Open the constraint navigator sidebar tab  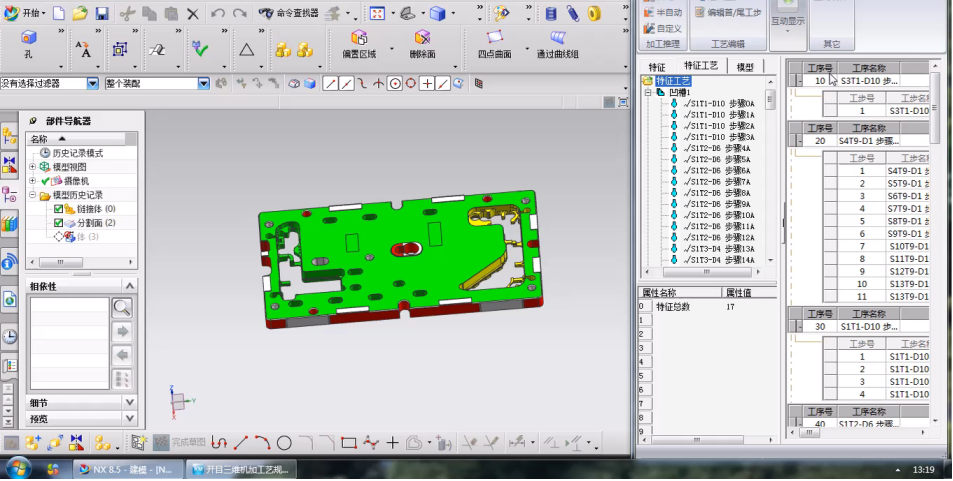click(x=9, y=164)
